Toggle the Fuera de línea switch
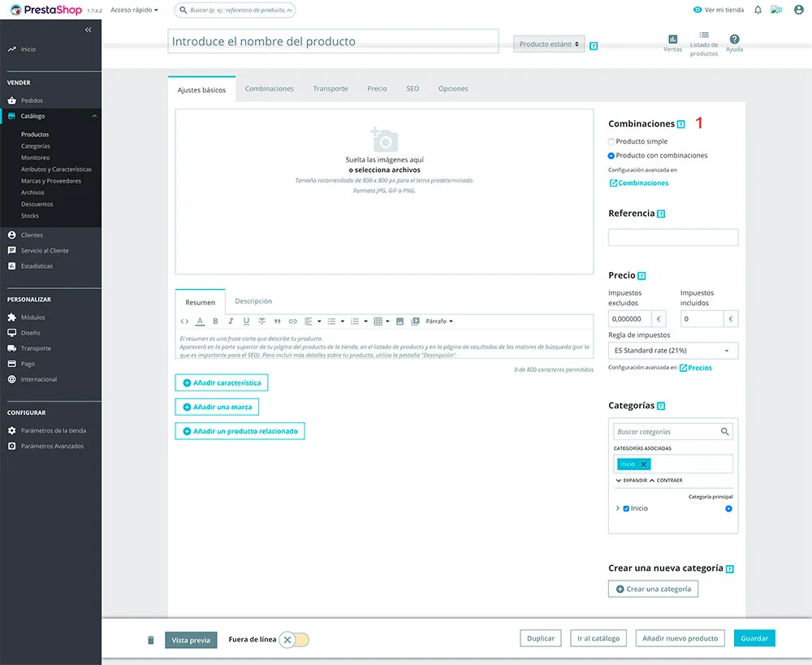The image size is (812, 665). tap(294, 640)
